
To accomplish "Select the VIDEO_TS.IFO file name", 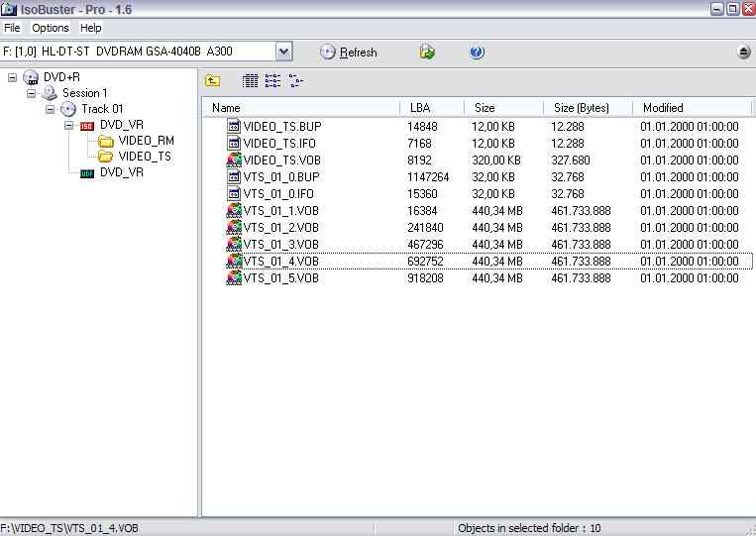I will coord(279,143).
